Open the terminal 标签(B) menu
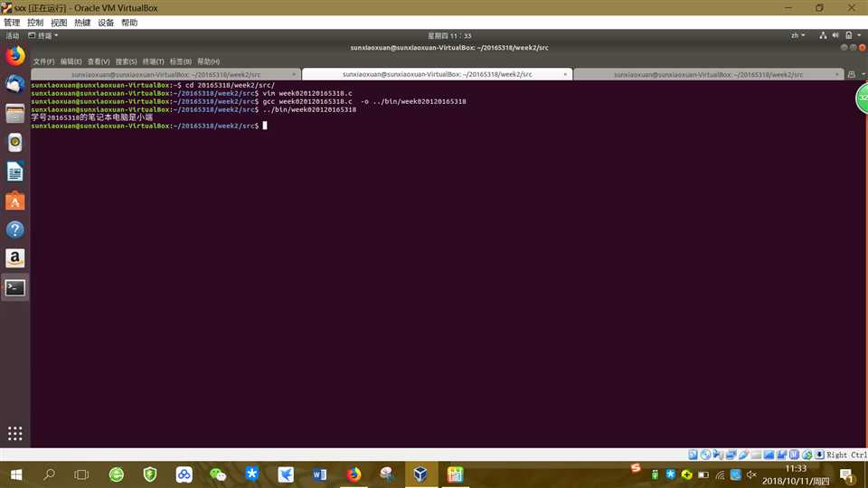Image resolution: width=868 pixels, height=488 pixels. [181, 61]
